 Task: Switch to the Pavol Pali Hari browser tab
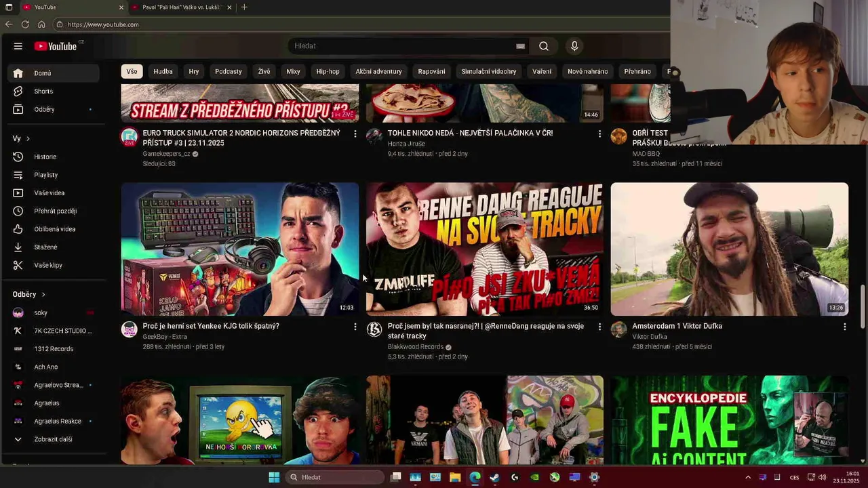(x=181, y=7)
